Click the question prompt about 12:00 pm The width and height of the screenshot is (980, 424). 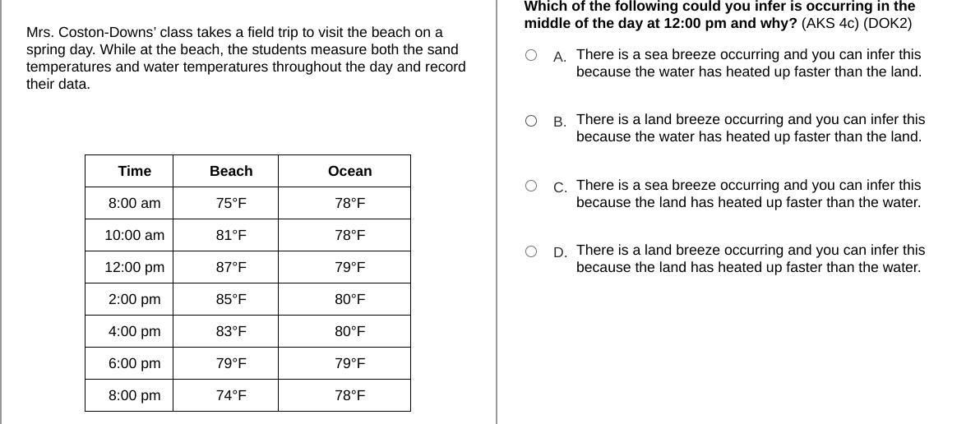point(719,15)
